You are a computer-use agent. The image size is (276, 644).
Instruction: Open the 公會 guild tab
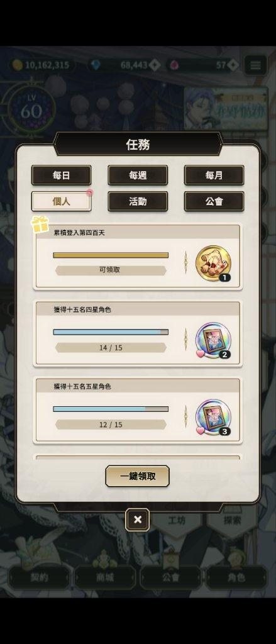tap(214, 201)
